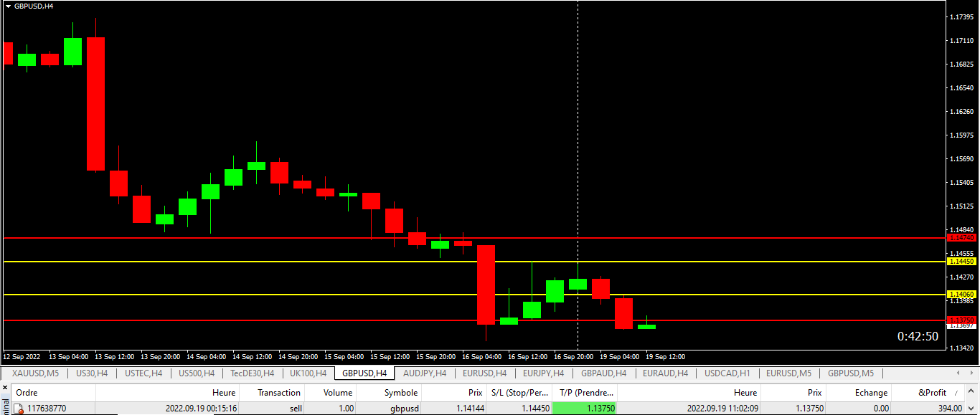This screenshot has height=415, width=980.
Task: Open the US30,H4 chart tab
Action: (92, 373)
